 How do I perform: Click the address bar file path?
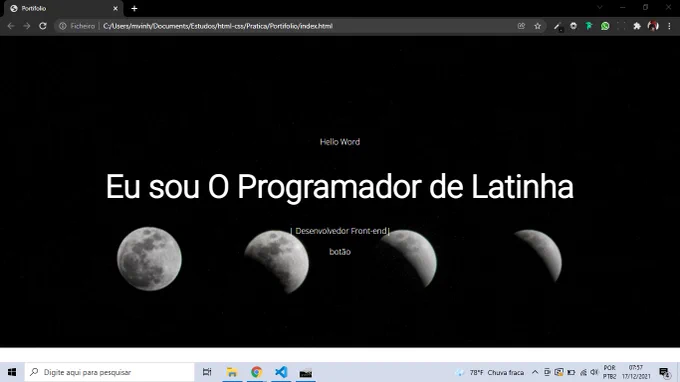[218, 26]
